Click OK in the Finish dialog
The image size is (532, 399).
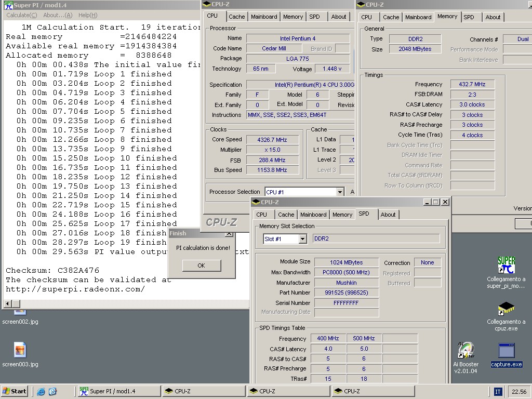pyautogui.click(x=201, y=265)
